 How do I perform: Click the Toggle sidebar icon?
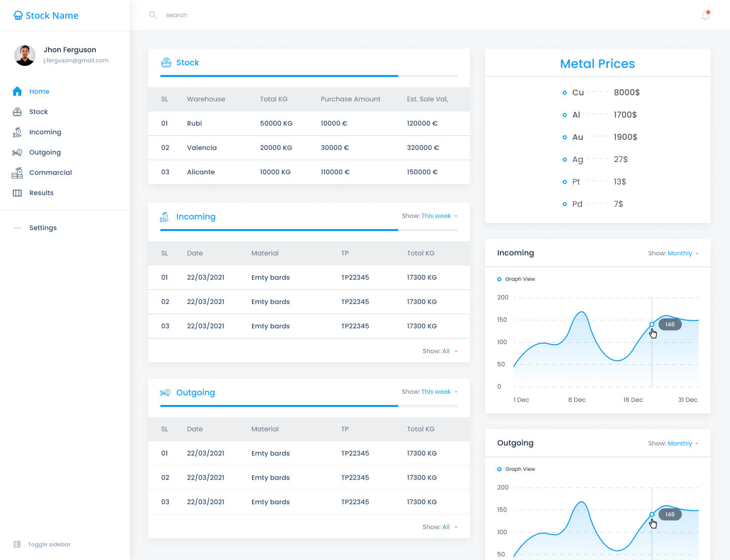pyautogui.click(x=17, y=544)
